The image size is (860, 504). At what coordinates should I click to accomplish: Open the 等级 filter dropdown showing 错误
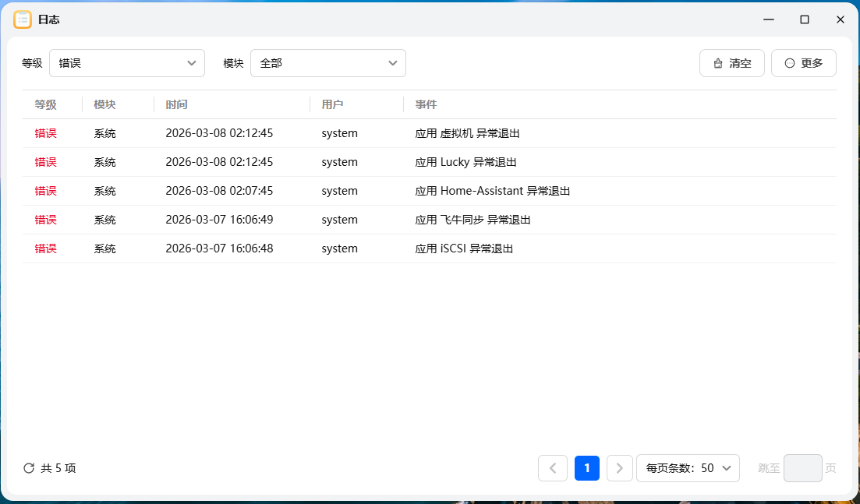tap(127, 63)
